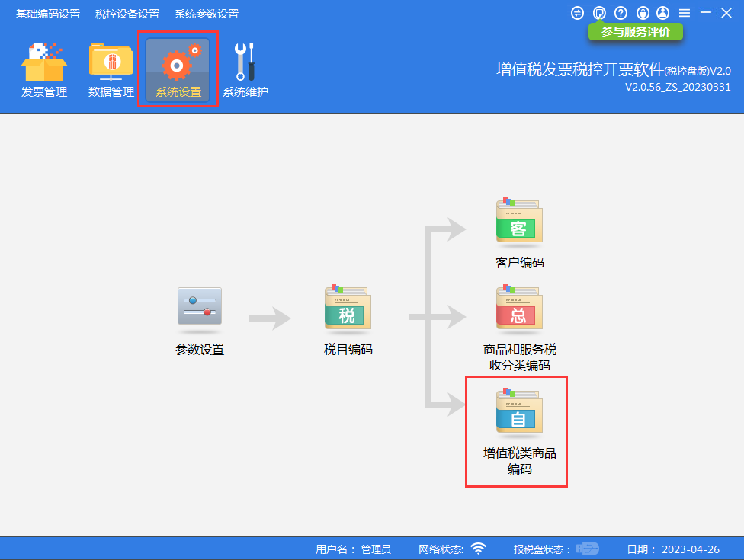The image size is (744, 560).
Task: Open 税目编码 folder icon
Action: coord(348,307)
